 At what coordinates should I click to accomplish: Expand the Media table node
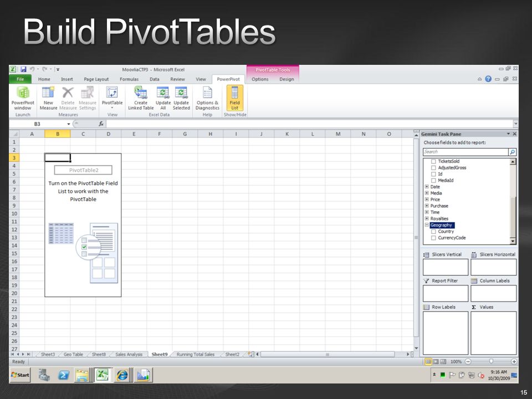pos(427,193)
